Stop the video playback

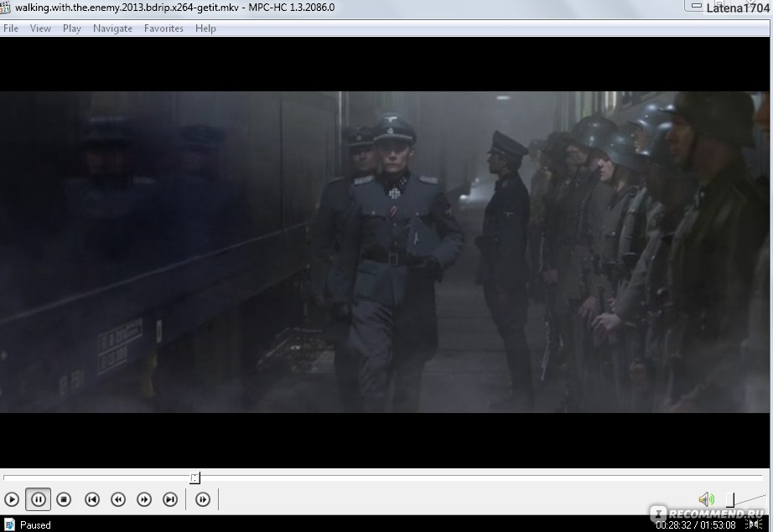[64, 499]
